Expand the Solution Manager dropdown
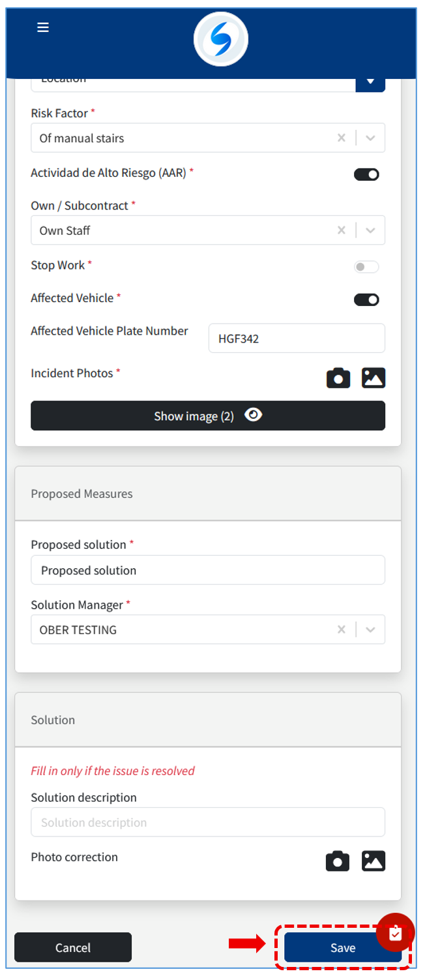 [x=370, y=630]
